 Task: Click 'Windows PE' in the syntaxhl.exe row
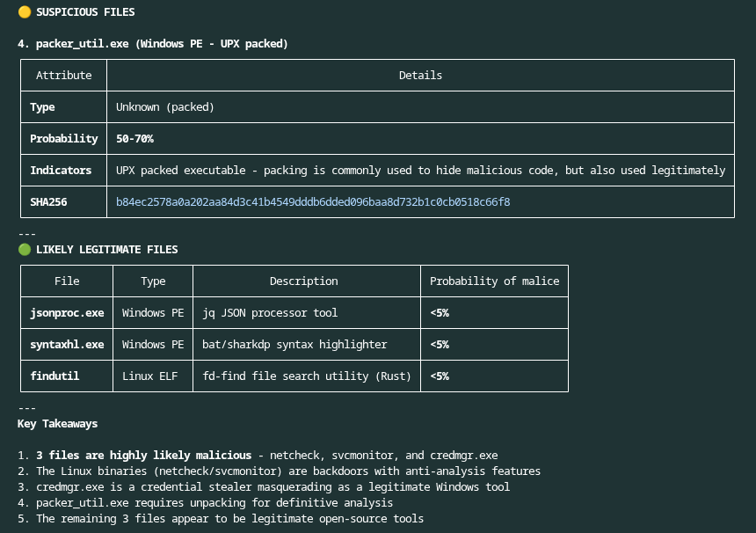153,345
